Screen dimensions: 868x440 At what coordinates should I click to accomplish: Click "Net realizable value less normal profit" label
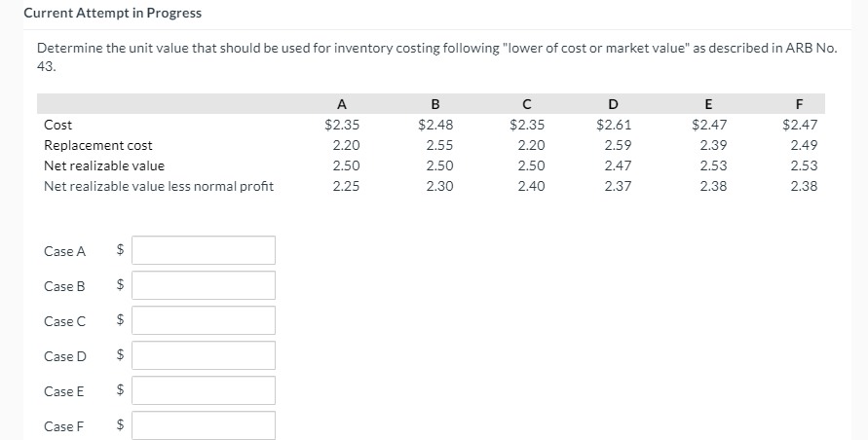159,186
